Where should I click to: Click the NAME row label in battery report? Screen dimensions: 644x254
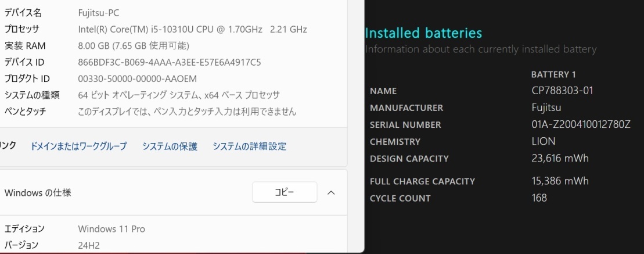click(x=383, y=91)
